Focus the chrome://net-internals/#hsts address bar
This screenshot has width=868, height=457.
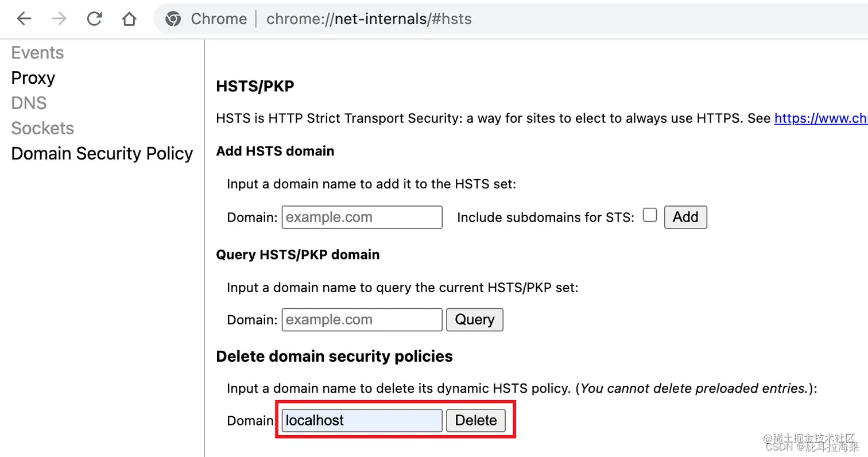[x=369, y=19]
